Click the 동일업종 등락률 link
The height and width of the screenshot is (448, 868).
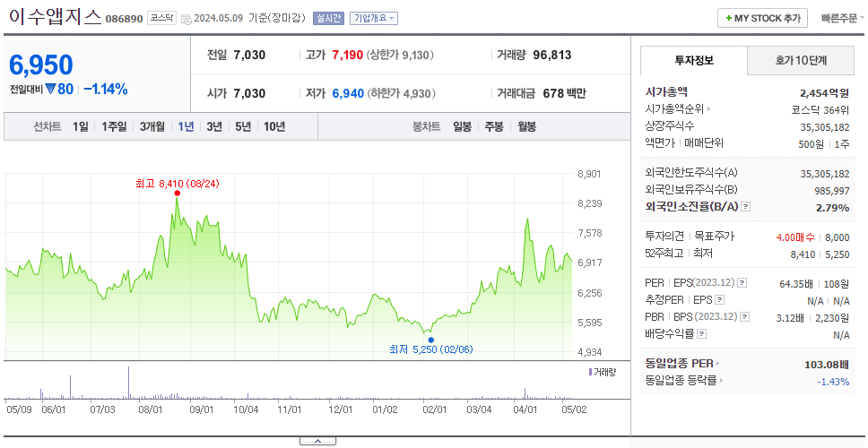684,381
